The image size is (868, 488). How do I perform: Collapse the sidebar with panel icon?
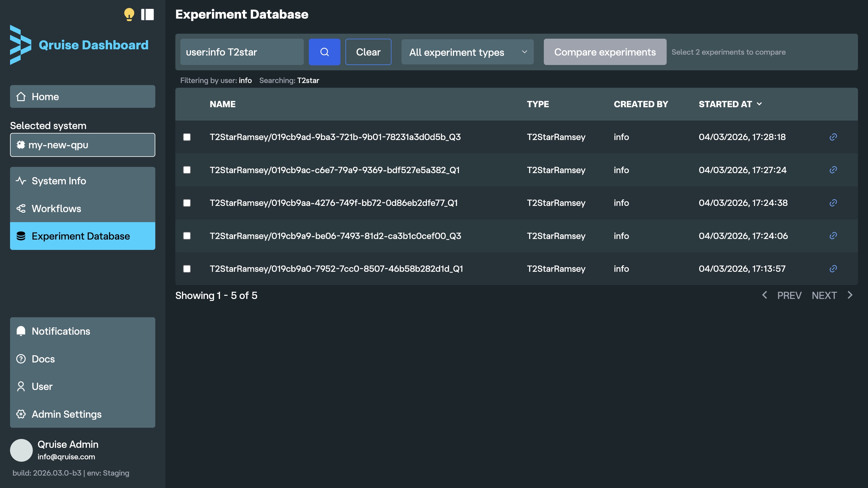[x=147, y=14]
